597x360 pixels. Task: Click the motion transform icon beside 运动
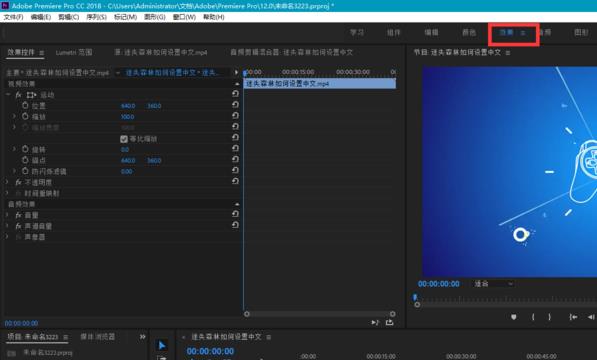(31, 95)
